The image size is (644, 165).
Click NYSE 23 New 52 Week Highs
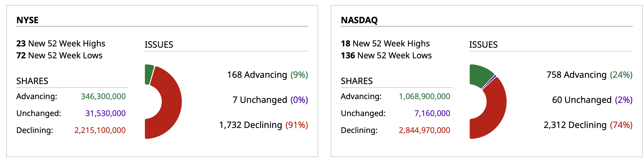click(x=61, y=43)
